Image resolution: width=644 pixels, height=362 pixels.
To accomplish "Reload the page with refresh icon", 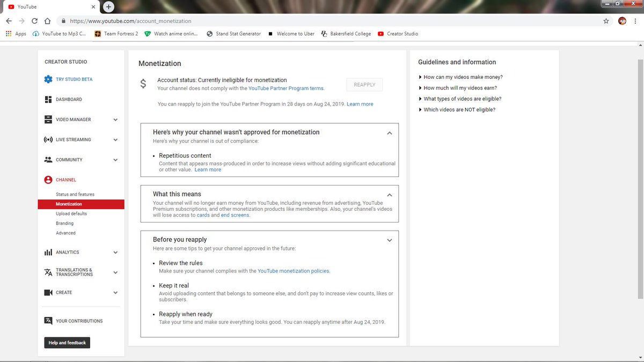I will point(34,21).
